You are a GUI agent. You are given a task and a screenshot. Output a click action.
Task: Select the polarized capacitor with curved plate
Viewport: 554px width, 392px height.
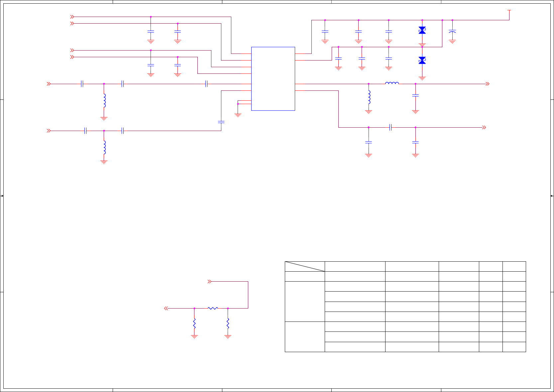coord(452,31)
